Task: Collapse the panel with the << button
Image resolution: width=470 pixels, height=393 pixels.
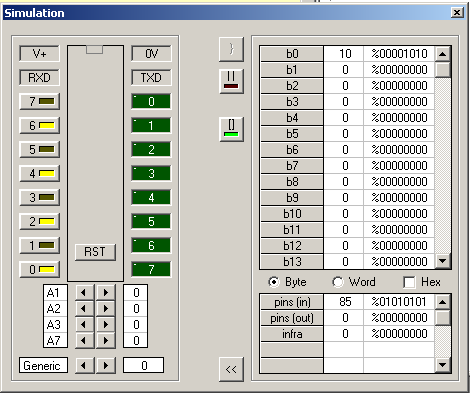Action: pyautogui.click(x=231, y=369)
